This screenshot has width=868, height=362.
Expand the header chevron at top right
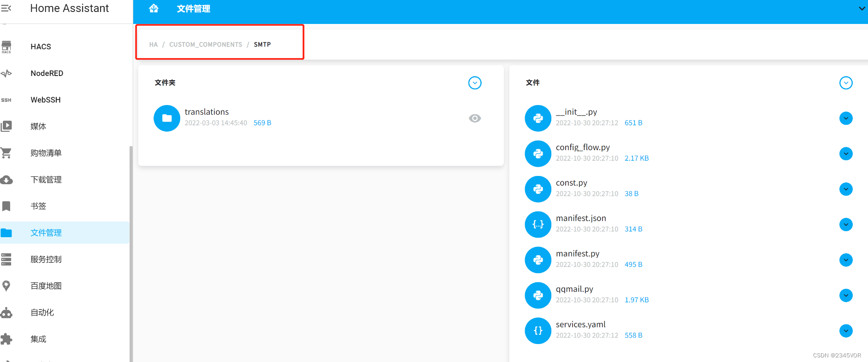(862, 8)
